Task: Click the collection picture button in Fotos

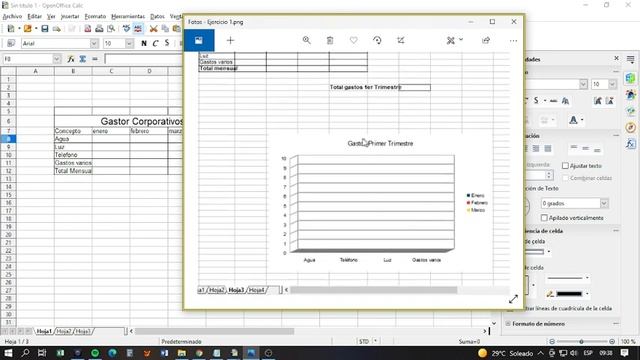Action: coord(199,40)
